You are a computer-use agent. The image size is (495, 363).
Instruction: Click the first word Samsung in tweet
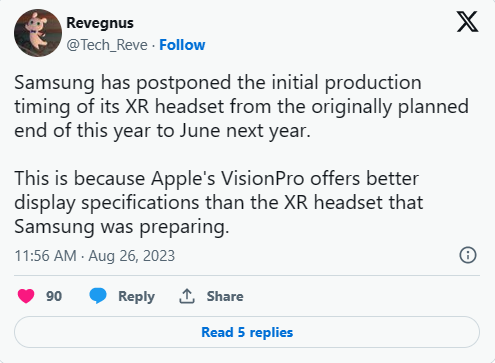54,83
